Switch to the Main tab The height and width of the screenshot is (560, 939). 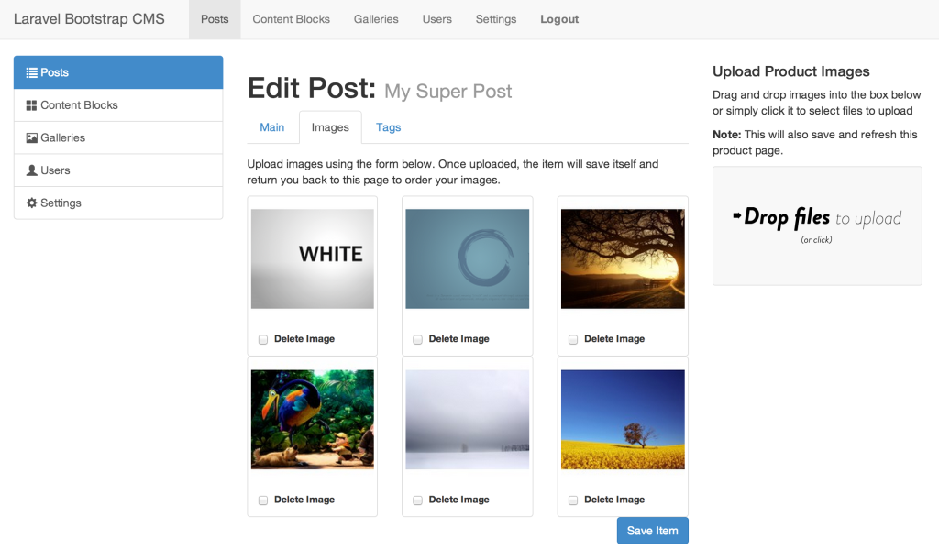click(271, 127)
